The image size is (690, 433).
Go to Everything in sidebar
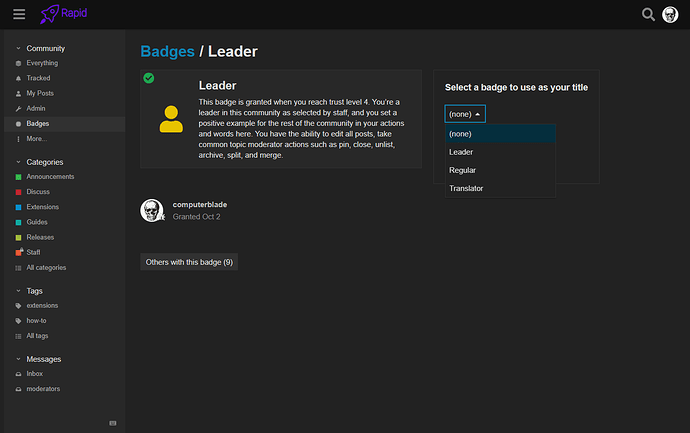(x=42, y=63)
